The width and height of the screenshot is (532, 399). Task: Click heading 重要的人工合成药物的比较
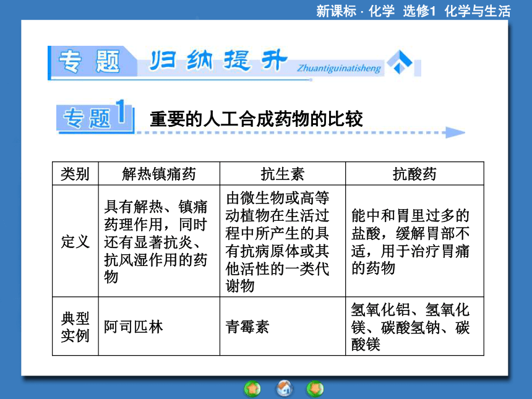coord(256,119)
